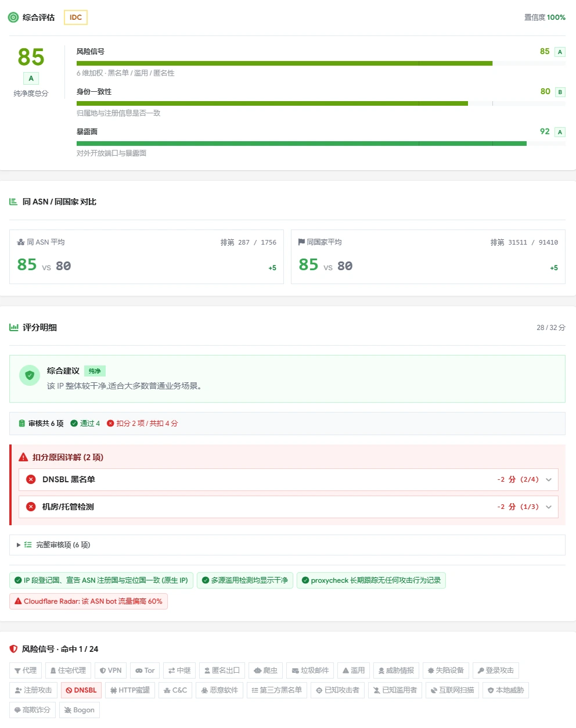Click the 纯净 badge beside 综合建议
The width and height of the screenshot is (576, 728).
pos(95,371)
